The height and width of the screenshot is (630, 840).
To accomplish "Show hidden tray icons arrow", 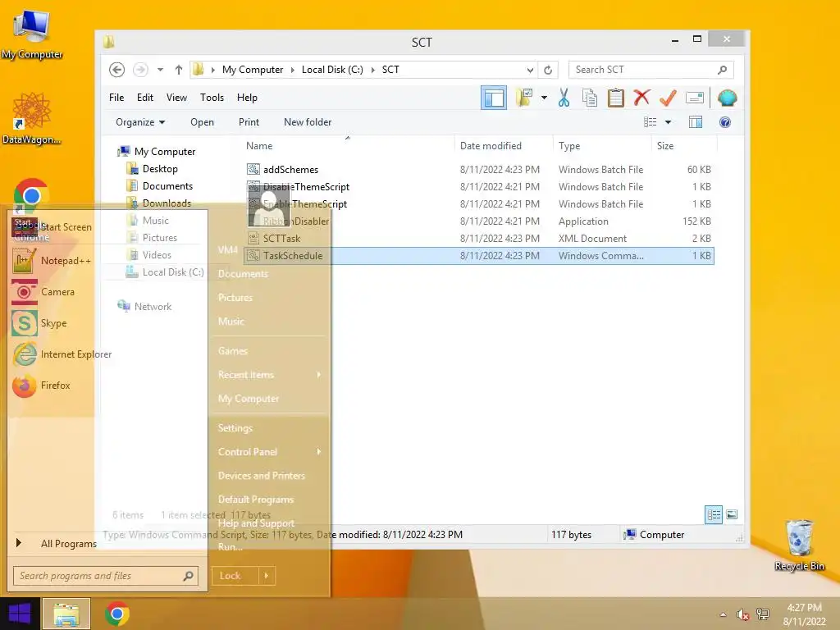I will 724,614.
